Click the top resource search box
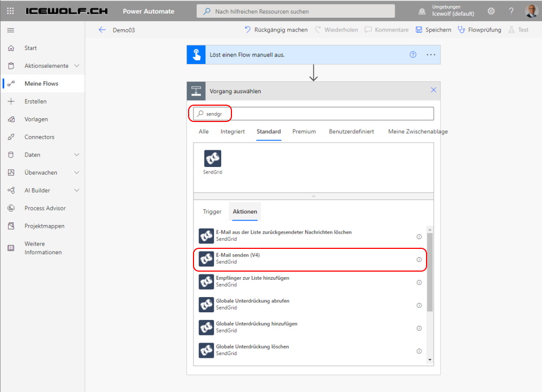This screenshot has height=392, width=542. pyautogui.click(x=296, y=11)
